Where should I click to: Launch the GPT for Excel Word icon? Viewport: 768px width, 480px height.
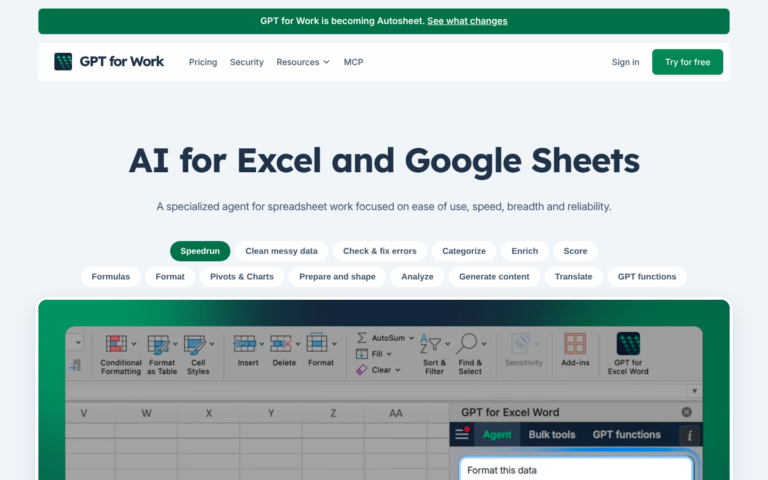coord(628,343)
